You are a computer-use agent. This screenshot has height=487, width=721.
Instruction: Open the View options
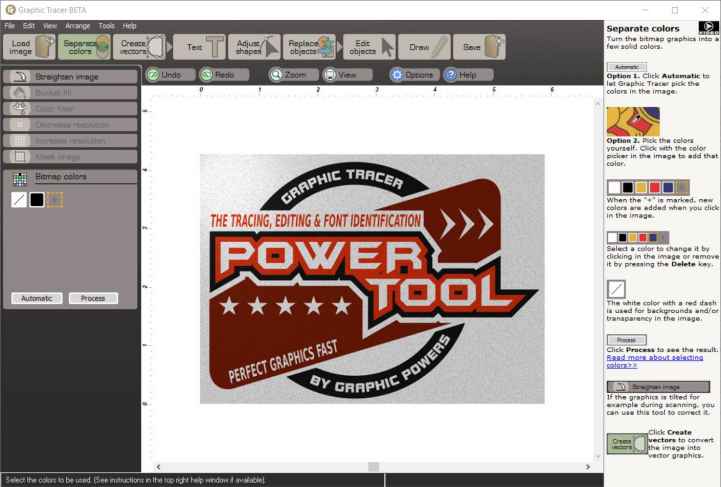point(342,75)
